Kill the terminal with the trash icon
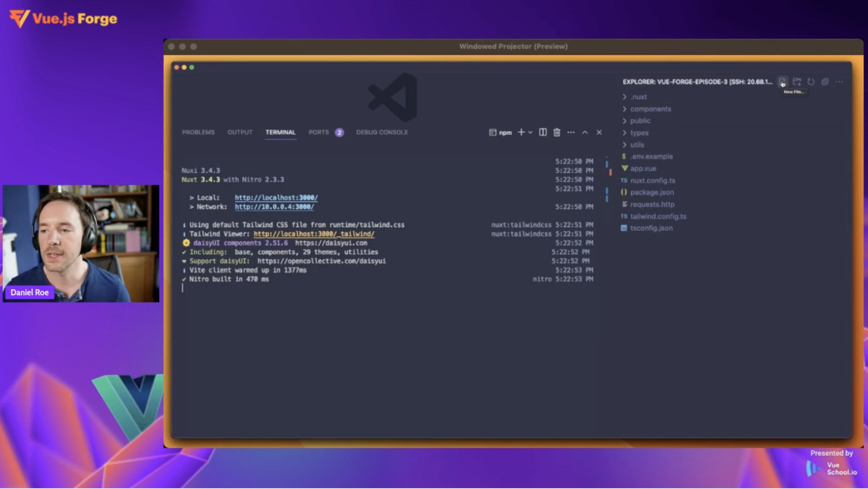 click(557, 132)
